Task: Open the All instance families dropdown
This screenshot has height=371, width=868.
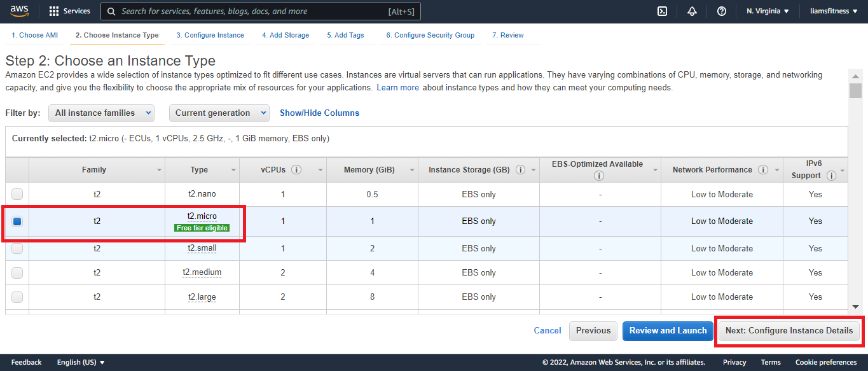Action: 102,113
